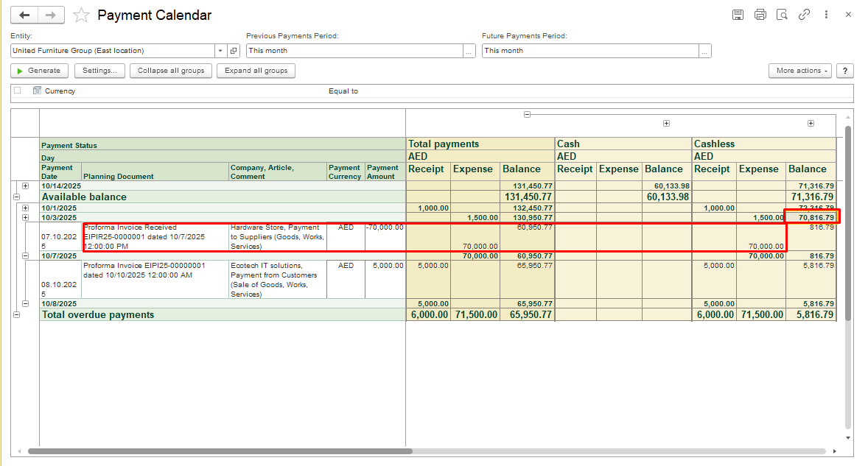This screenshot has height=466, width=868.
Task: Open the print preview icon
Action: [782, 15]
